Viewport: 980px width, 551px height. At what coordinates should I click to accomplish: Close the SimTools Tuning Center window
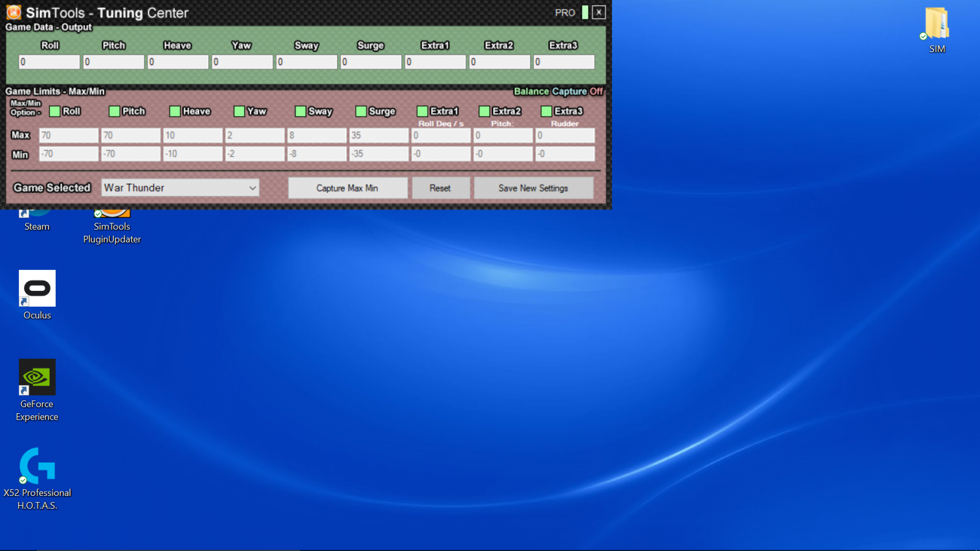point(599,12)
